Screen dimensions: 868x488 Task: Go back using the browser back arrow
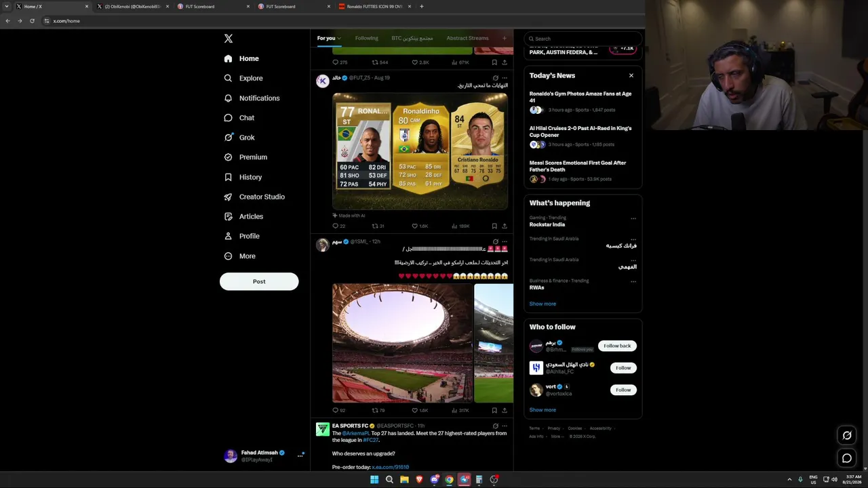click(x=7, y=21)
